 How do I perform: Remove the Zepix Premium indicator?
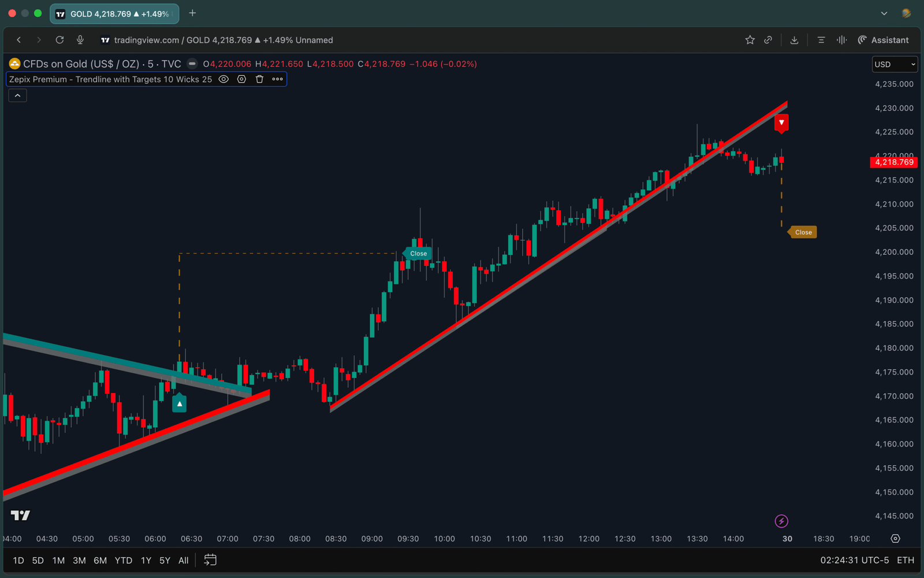pyautogui.click(x=259, y=79)
